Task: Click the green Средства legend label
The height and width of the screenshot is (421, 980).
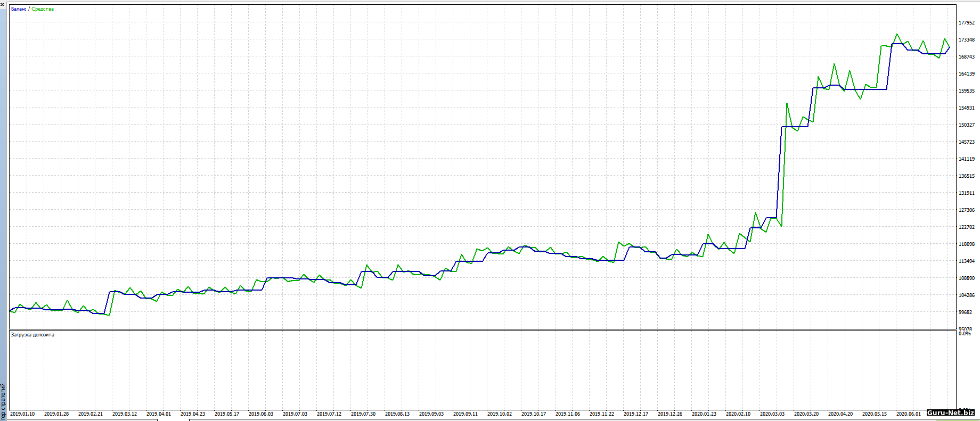Action: [43, 9]
